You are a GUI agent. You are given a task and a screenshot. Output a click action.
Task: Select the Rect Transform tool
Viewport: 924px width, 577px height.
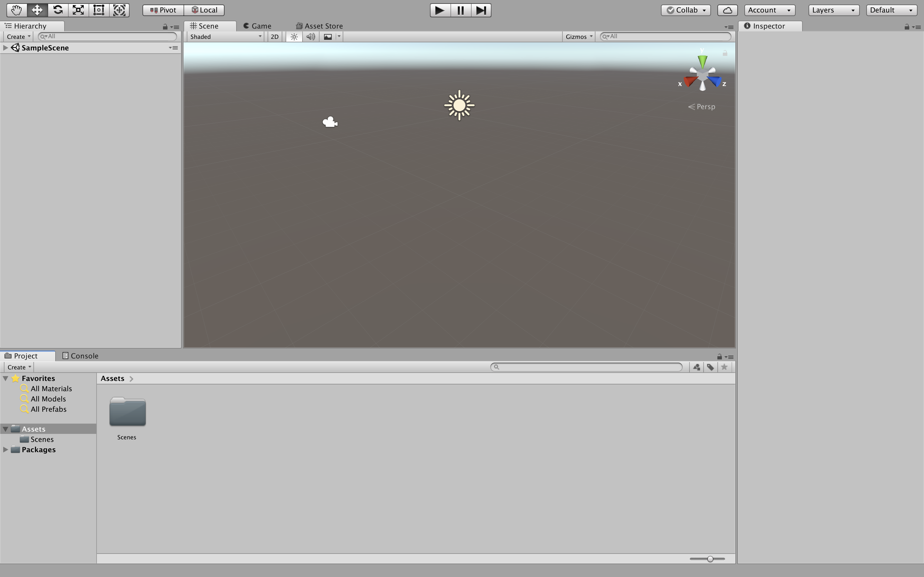pos(99,10)
